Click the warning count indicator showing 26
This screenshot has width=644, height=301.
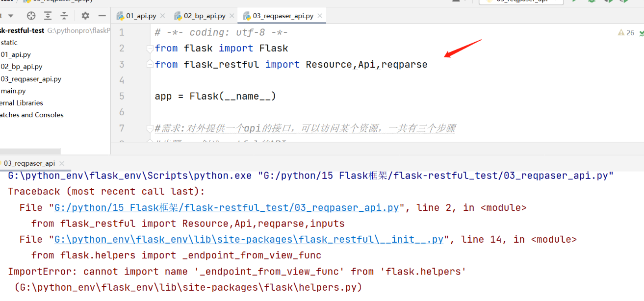click(x=624, y=31)
